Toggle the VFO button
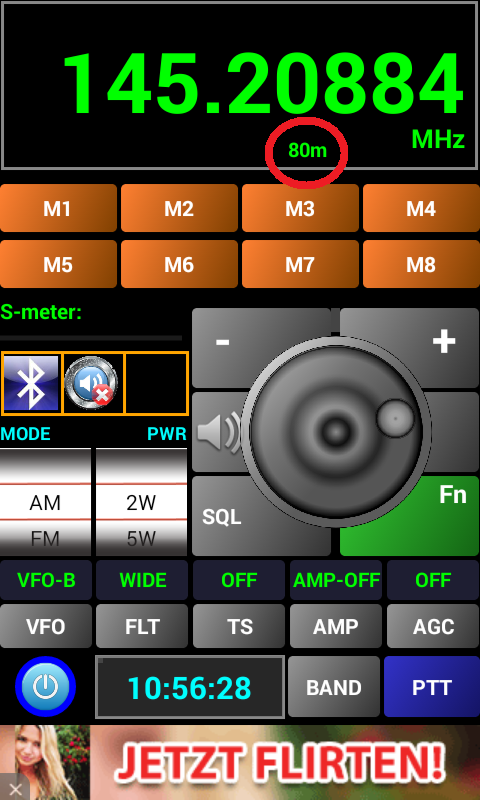The width and height of the screenshot is (480, 800). pyautogui.click(x=46, y=626)
